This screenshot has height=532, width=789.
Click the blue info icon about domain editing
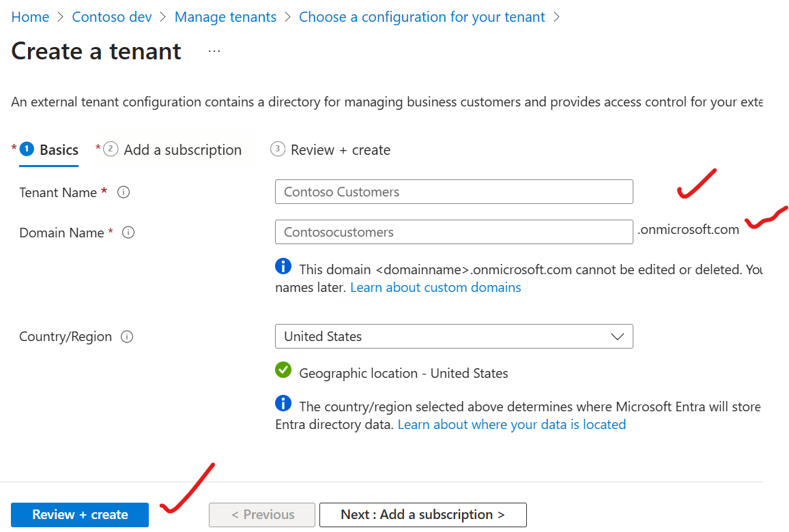283,266
